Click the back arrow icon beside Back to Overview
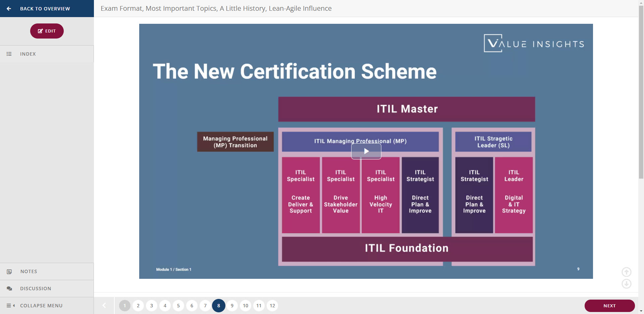The height and width of the screenshot is (314, 644). pos(9,9)
